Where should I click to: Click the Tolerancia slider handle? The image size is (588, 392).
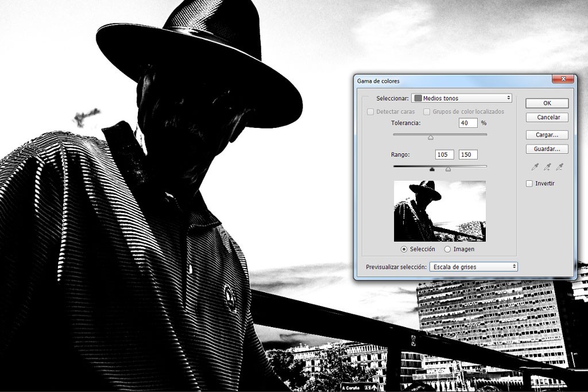click(x=431, y=138)
